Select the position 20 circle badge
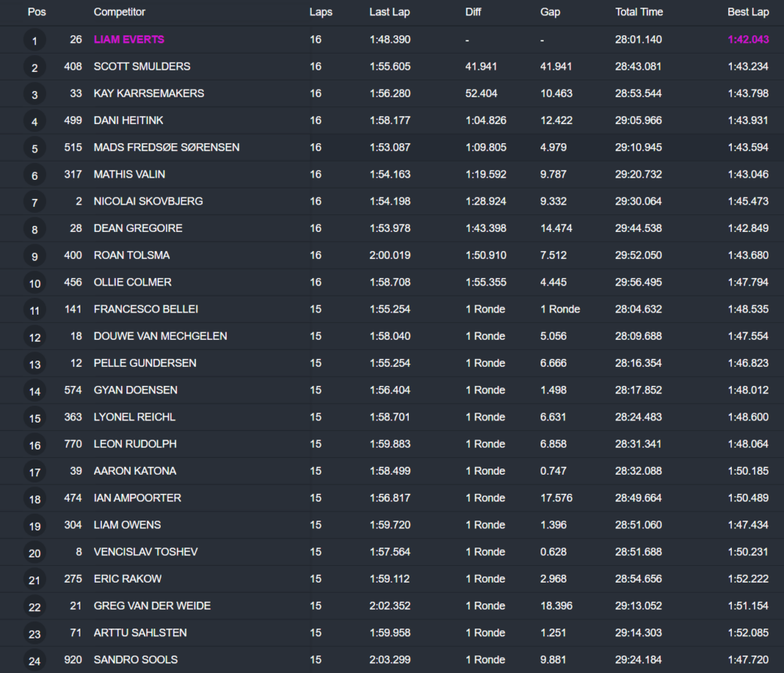Viewport: 784px width, 673px height. click(x=34, y=554)
